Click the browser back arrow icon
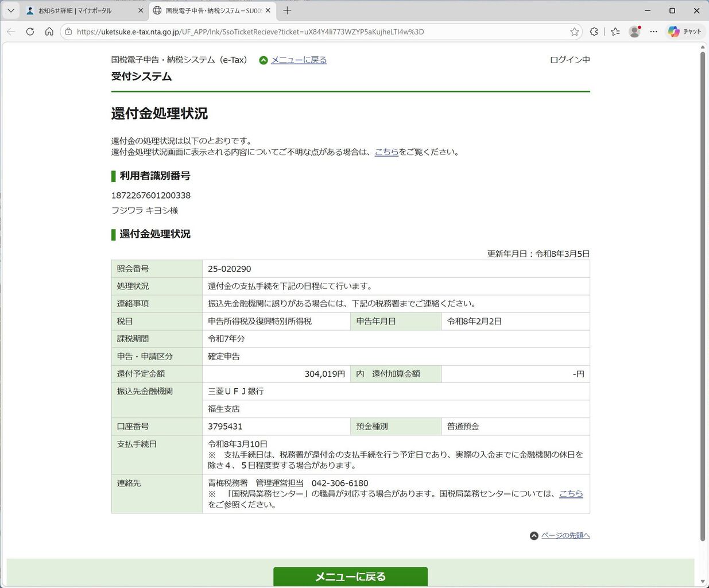Viewport: 709px width, 588px height. (x=11, y=32)
